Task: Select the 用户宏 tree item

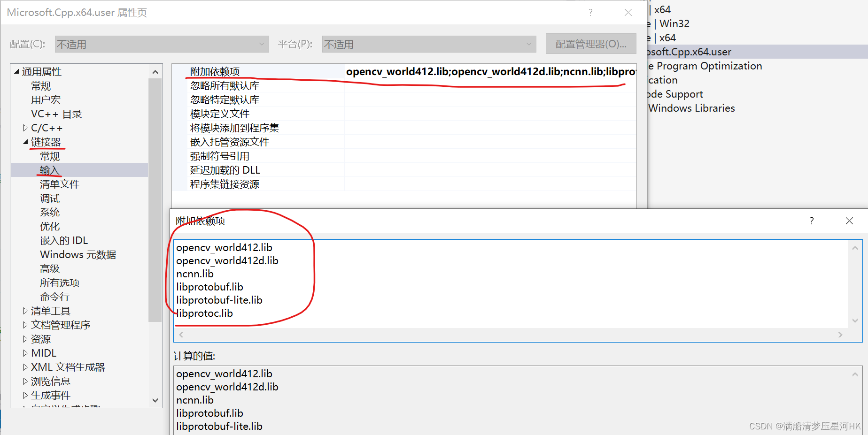Action: [46, 100]
